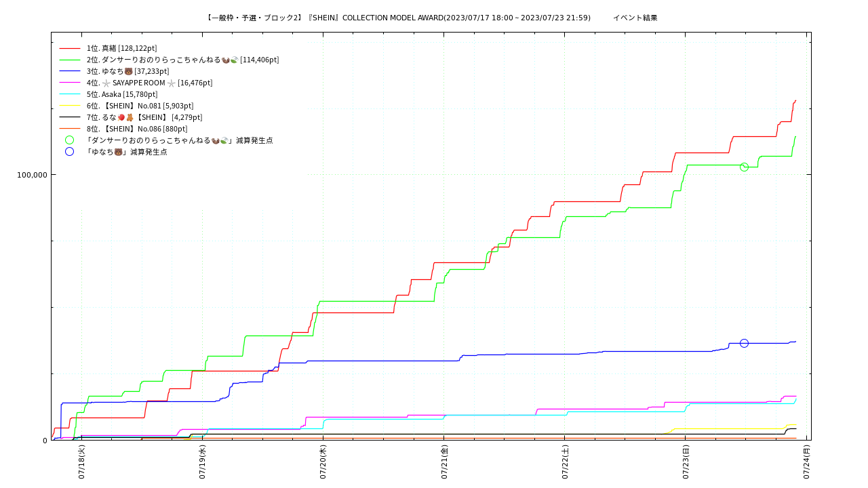Click blue circle legend icon for ゆなち減算発生点
Screen dimensions: 868x488
(70, 152)
